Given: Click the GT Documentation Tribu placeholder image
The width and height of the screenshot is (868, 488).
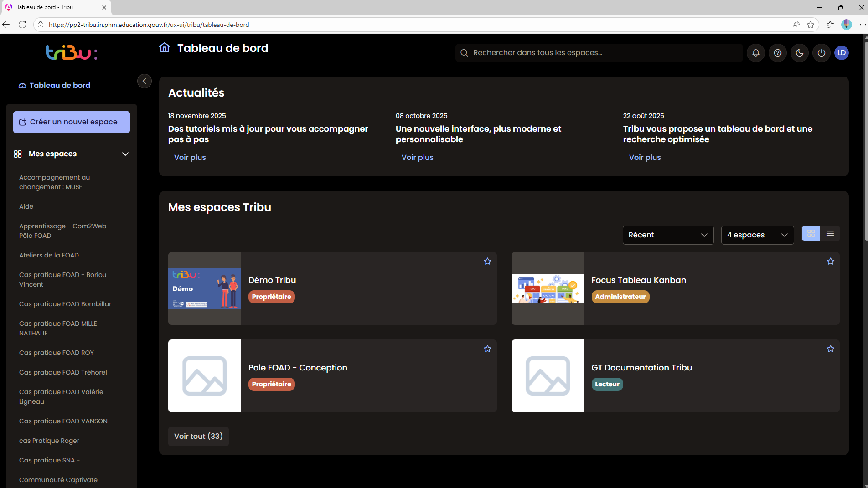Looking at the screenshot, I should tap(548, 376).
